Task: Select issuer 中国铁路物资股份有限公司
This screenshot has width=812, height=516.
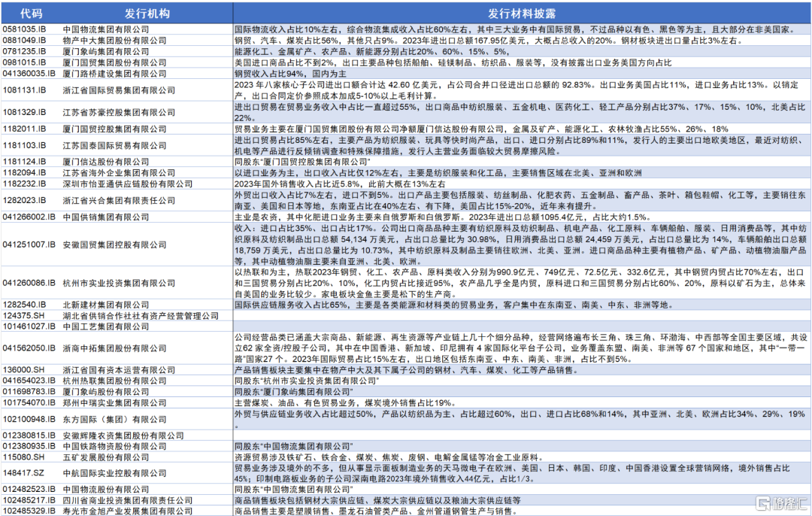Action: point(114,446)
